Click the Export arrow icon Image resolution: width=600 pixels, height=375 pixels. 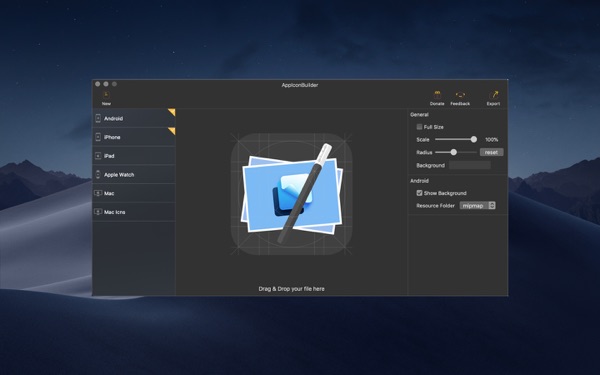(x=493, y=95)
